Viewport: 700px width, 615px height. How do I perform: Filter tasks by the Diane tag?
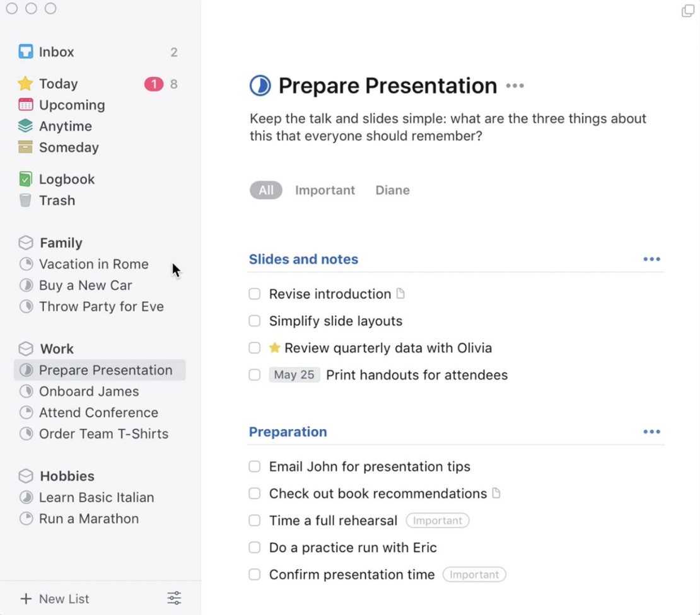(x=392, y=190)
